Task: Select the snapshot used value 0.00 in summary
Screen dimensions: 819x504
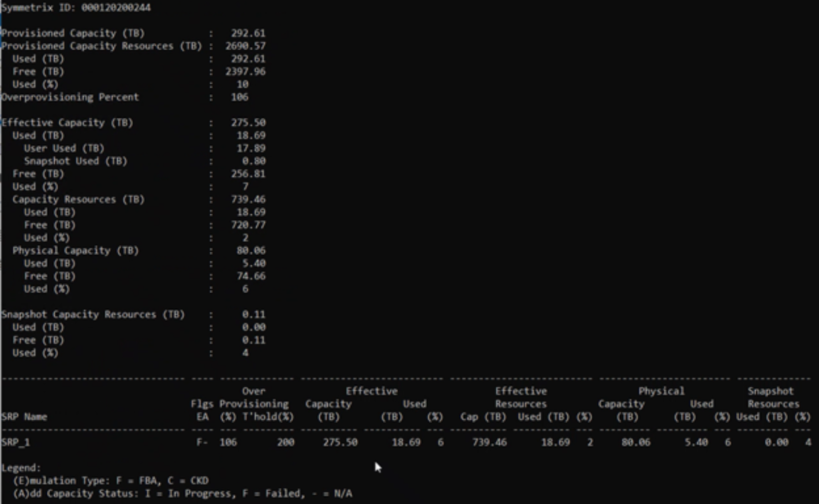Action: [254, 328]
